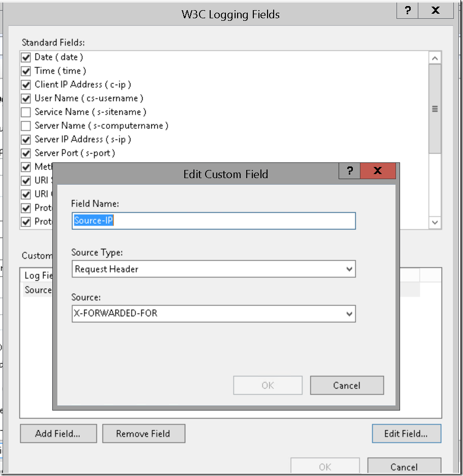Click the Add Field... button
Image resolution: width=463 pixels, height=476 pixels.
(58, 433)
